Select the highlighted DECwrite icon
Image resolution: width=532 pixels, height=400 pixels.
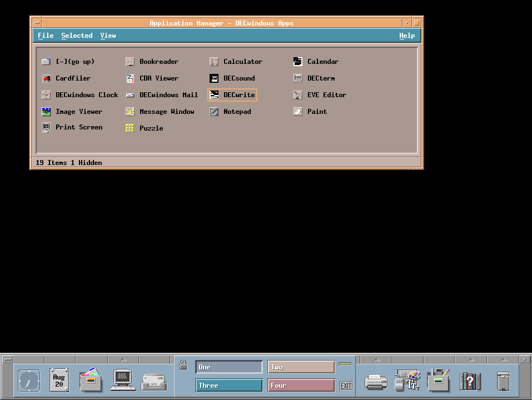pyautogui.click(x=214, y=95)
